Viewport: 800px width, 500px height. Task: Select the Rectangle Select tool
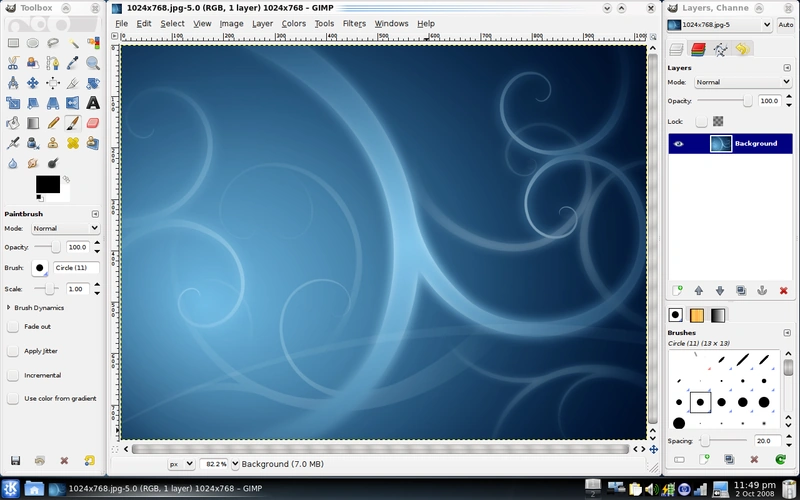pyautogui.click(x=13, y=43)
